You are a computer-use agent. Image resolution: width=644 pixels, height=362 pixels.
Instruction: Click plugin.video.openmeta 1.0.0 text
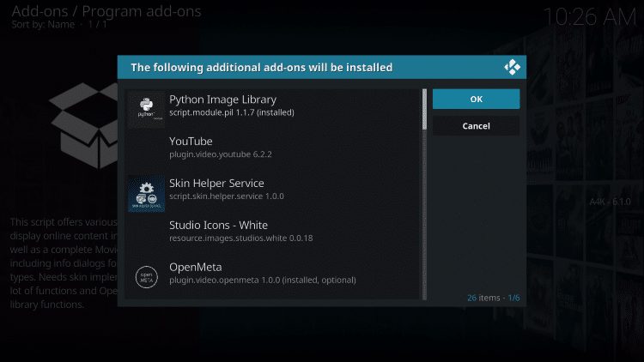263,280
